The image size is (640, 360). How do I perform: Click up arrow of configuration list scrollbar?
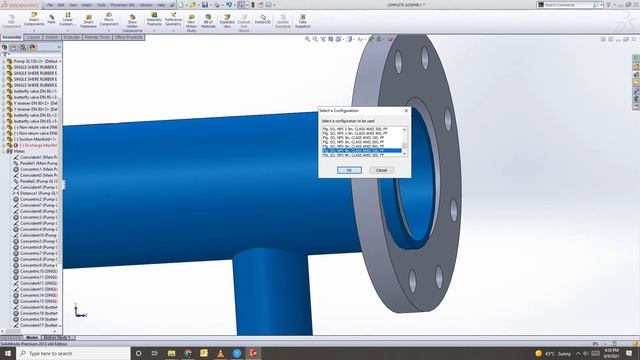point(404,129)
